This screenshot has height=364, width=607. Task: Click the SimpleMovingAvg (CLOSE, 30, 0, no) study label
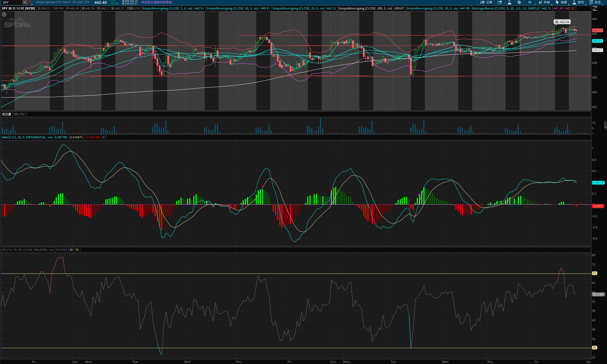432,8
